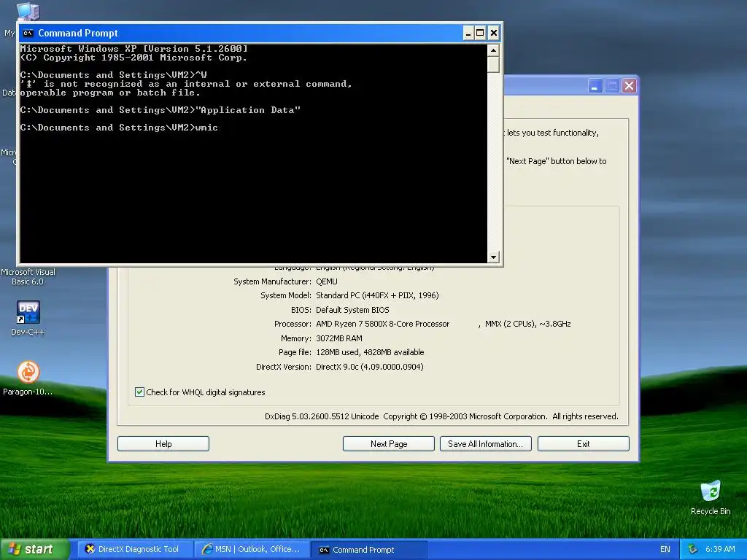Image resolution: width=747 pixels, height=560 pixels.
Task: Click the My Computer desktop icon
Action: (28, 10)
